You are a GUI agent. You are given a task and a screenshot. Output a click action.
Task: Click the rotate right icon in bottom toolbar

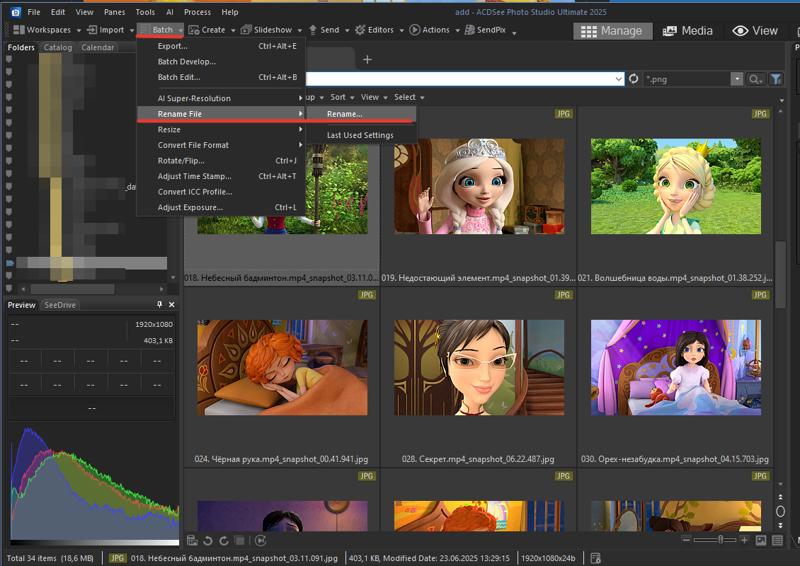click(x=224, y=540)
